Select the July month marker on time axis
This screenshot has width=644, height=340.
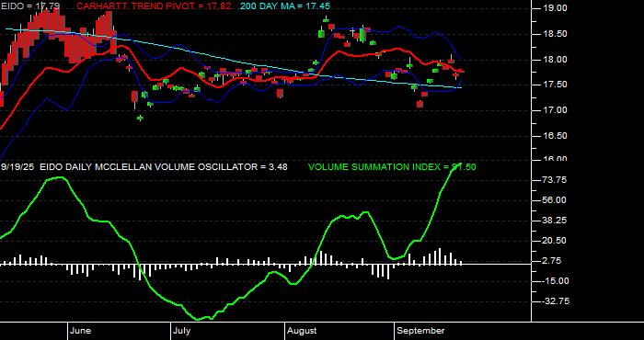click(x=181, y=331)
